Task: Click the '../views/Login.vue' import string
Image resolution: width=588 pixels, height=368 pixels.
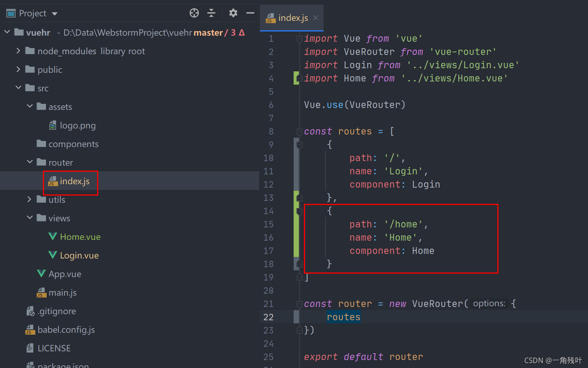Action: (463, 65)
